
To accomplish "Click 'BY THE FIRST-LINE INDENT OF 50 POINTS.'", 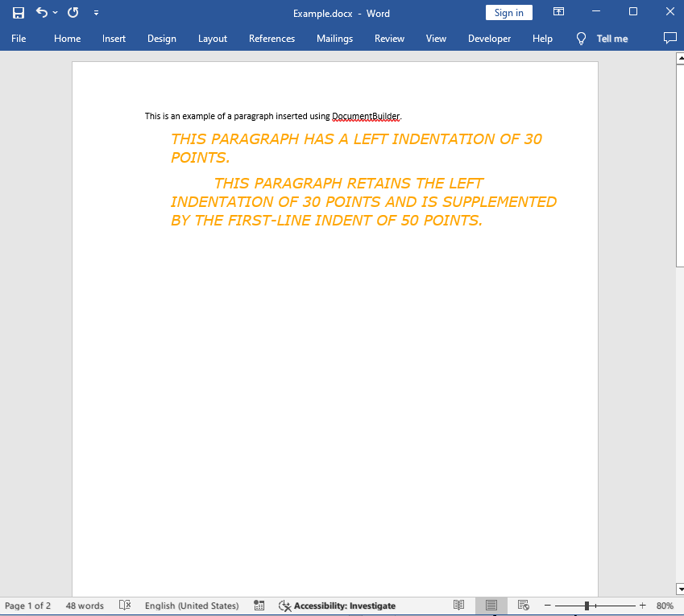I will point(327,220).
